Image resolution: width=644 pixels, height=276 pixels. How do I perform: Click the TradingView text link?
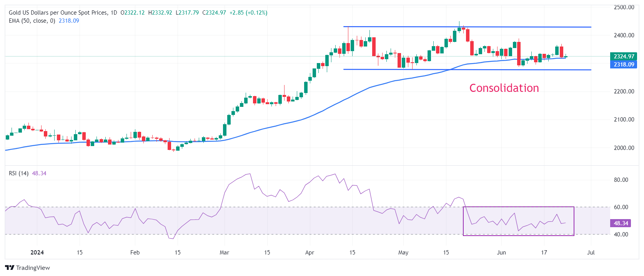pyautogui.click(x=33, y=268)
